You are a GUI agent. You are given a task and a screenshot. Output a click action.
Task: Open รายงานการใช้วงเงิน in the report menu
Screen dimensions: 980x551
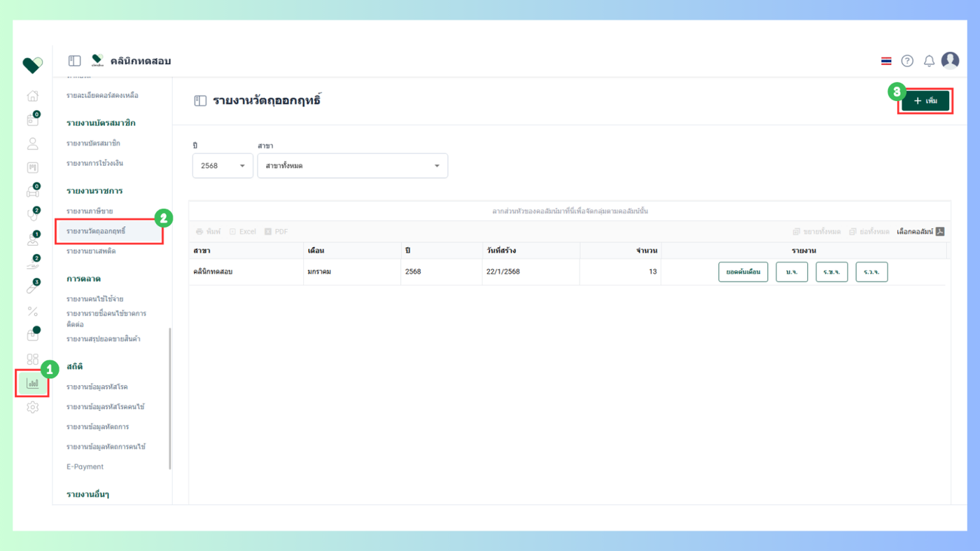[94, 163]
